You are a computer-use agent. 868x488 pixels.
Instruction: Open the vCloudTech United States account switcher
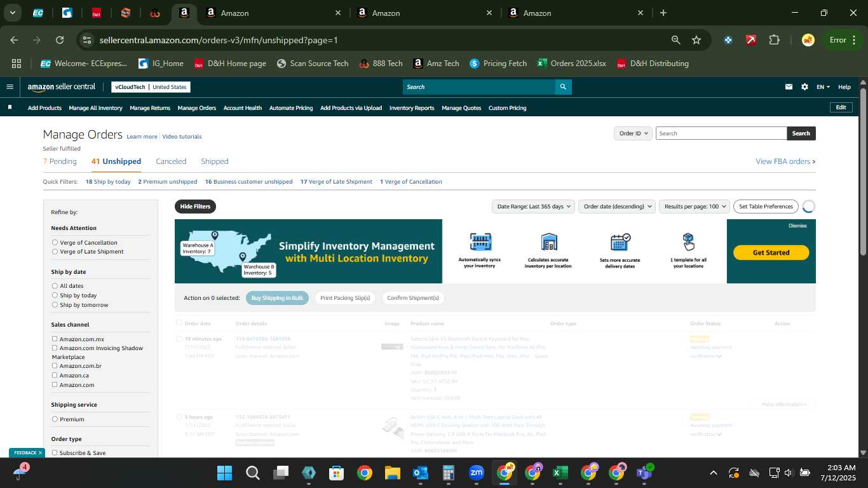pyautogui.click(x=151, y=87)
